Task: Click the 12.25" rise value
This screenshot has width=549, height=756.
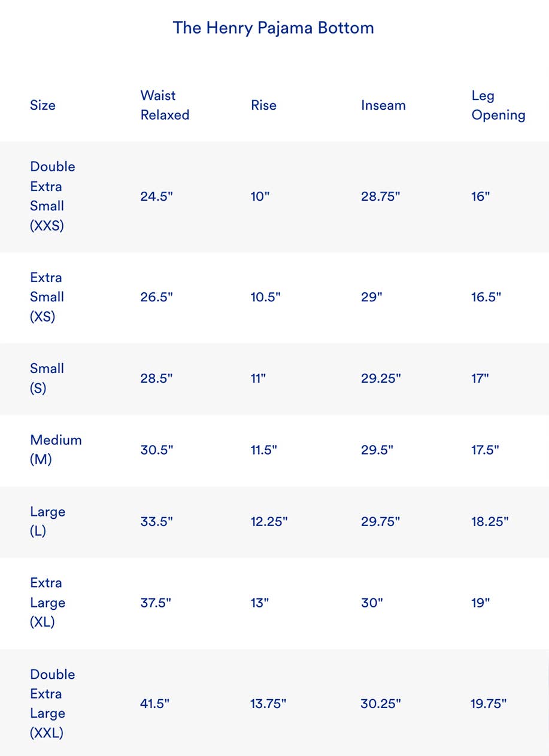Action: [x=269, y=521]
